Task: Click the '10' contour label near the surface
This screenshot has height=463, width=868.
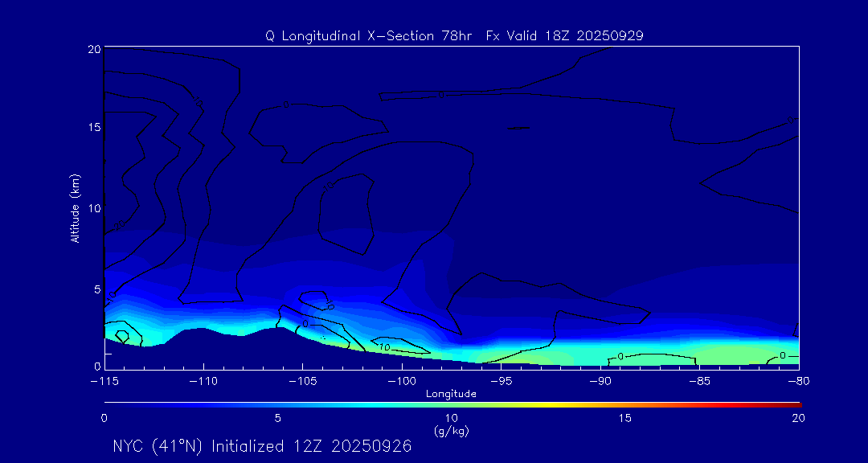Action: (384, 347)
